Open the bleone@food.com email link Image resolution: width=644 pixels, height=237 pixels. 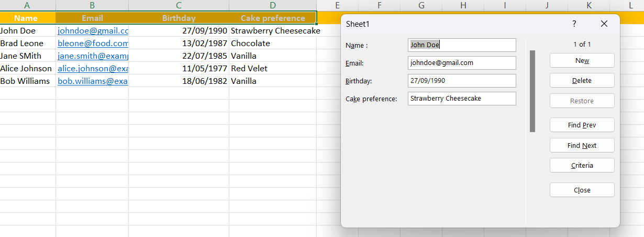tap(93, 44)
